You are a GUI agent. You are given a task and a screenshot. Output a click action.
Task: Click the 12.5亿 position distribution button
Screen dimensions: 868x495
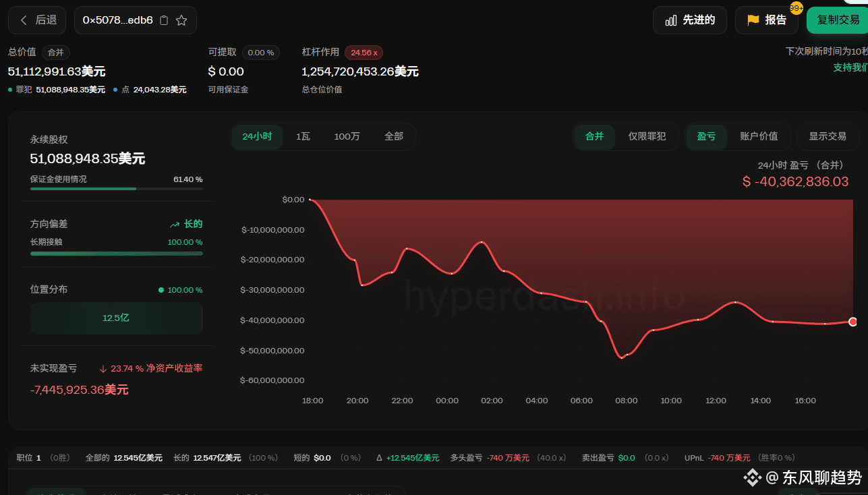[116, 318]
